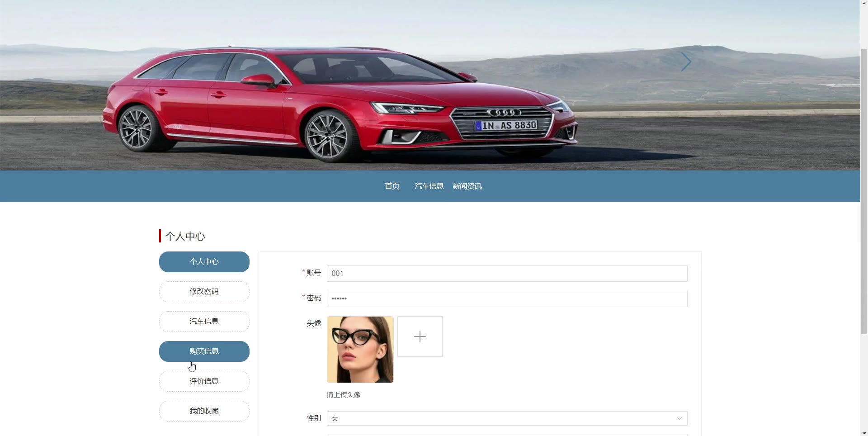Open 新闻资讯 navigation item
This screenshot has height=436, width=868.
coord(467,186)
